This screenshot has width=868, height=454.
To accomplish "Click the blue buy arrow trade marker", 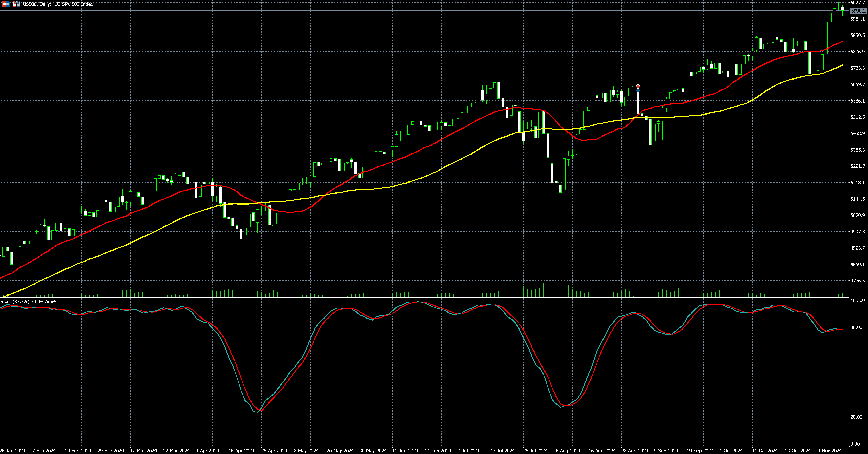I will click(638, 90).
